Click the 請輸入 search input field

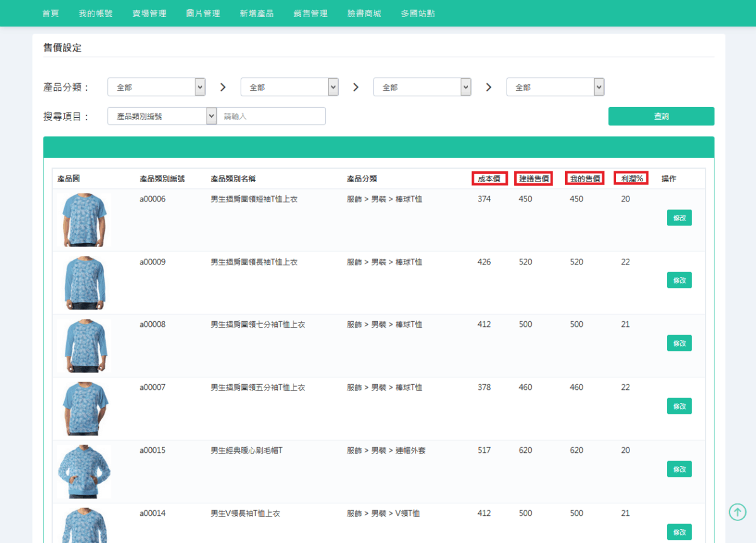click(x=272, y=116)
